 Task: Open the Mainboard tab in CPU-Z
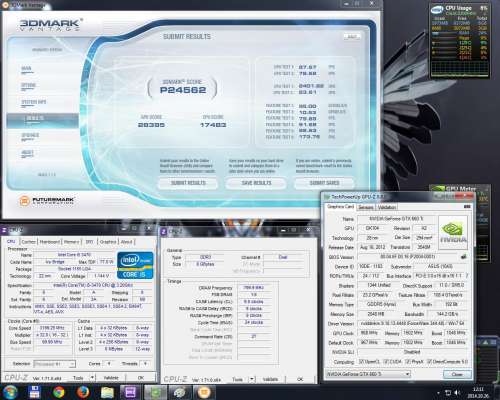(x=50, y=242)
